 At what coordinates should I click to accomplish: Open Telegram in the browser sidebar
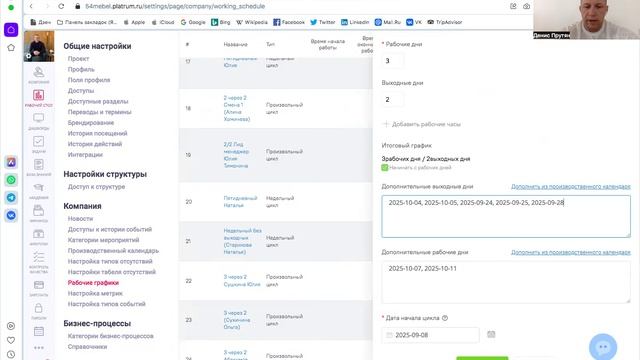pos(11,198)
